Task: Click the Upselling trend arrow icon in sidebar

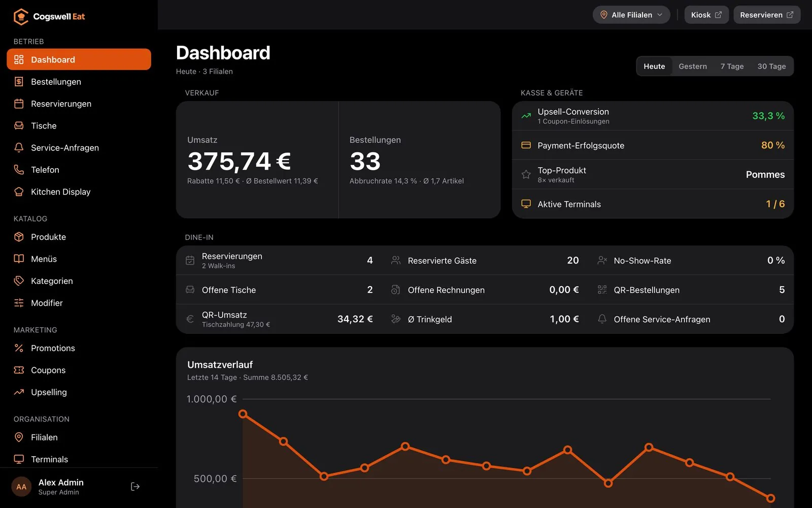Action: coord(19,392)
